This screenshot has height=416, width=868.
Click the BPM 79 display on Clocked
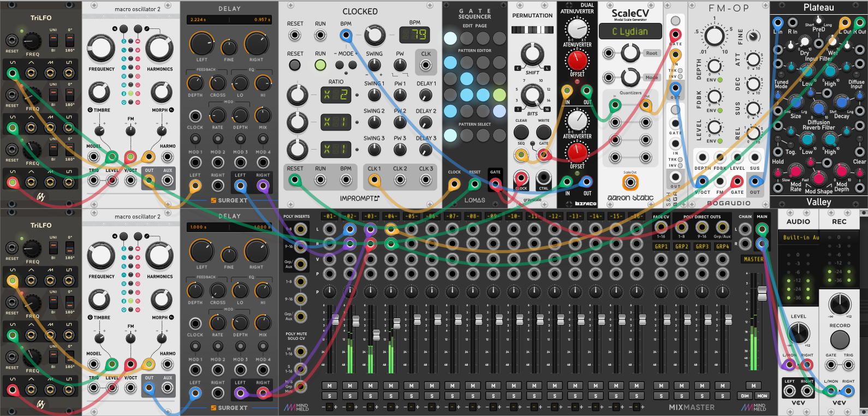tap(415, 35)
